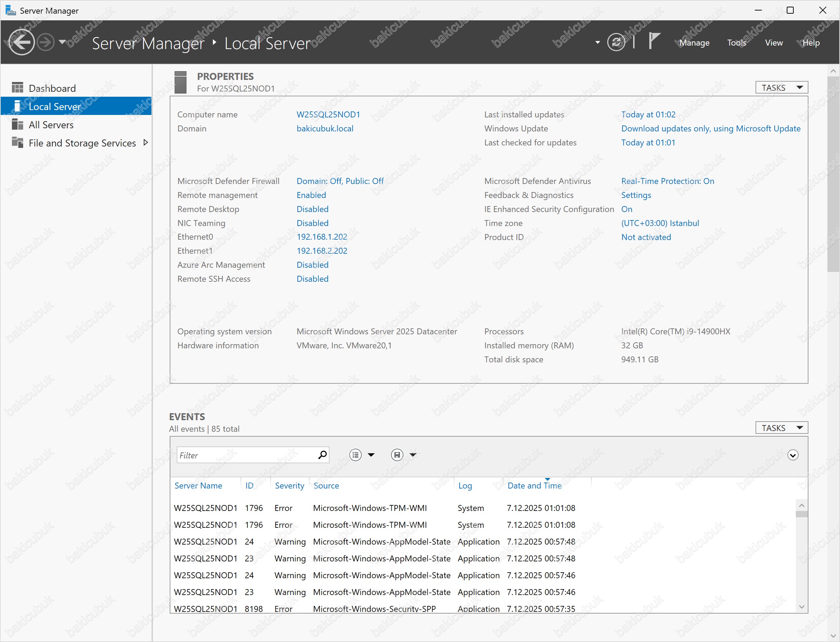Sort events by Severity column header
The width and height of the screenshot is (840, 642).
[x=290, y=486]
